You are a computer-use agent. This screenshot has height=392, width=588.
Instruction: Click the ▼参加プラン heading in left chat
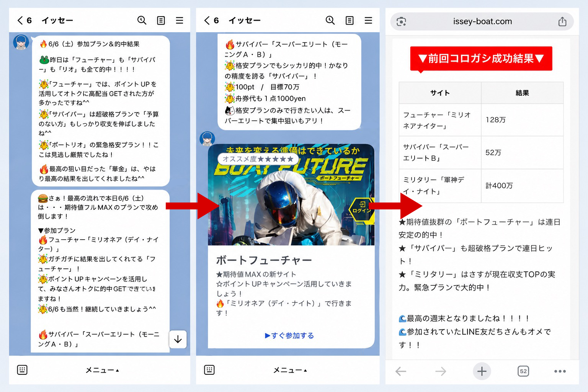coord(57,230)
